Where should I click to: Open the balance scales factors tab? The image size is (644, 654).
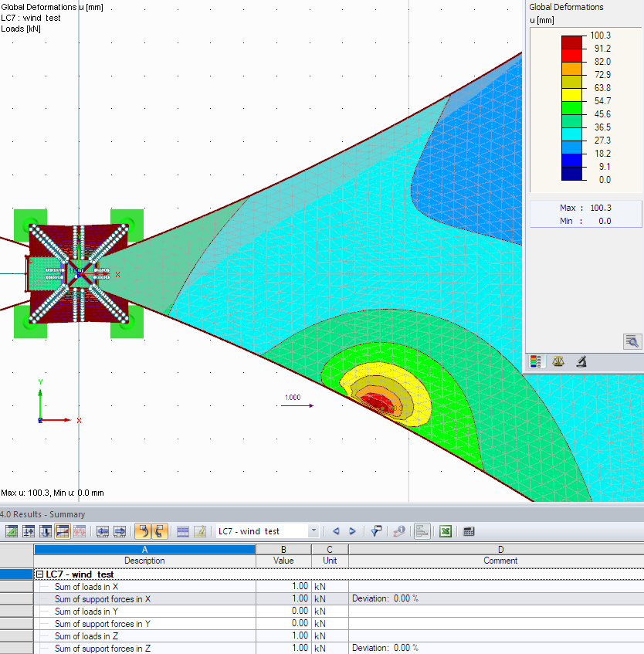[x=558, y=361]
